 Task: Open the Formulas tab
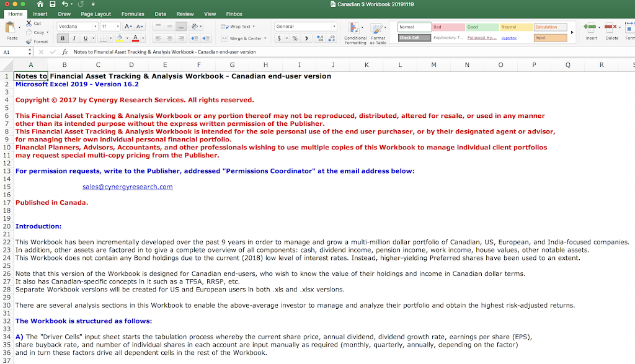point(133,14)
